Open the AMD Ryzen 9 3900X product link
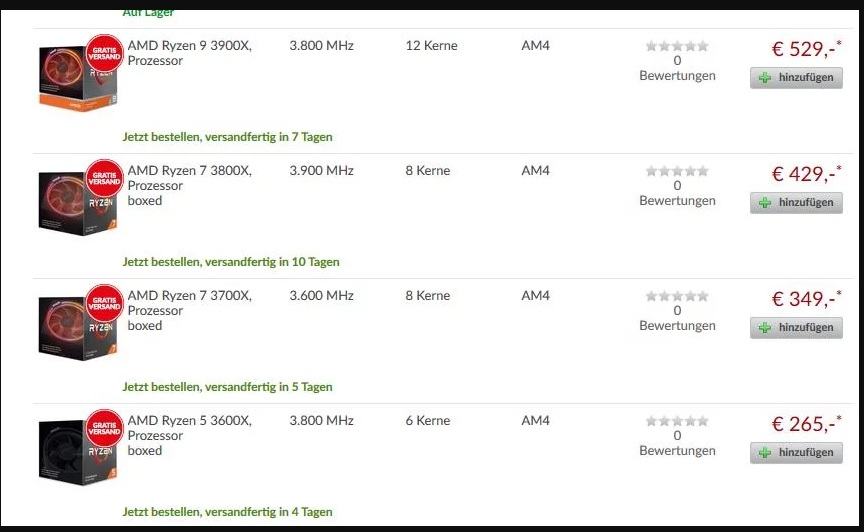This screenshot has height=532, width=864. 189,46
